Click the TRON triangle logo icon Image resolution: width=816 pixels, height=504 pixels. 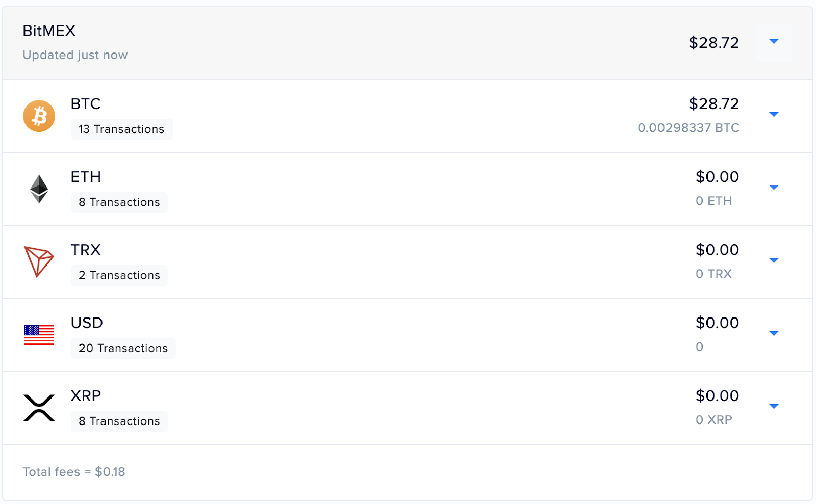(x=39, y=262)
